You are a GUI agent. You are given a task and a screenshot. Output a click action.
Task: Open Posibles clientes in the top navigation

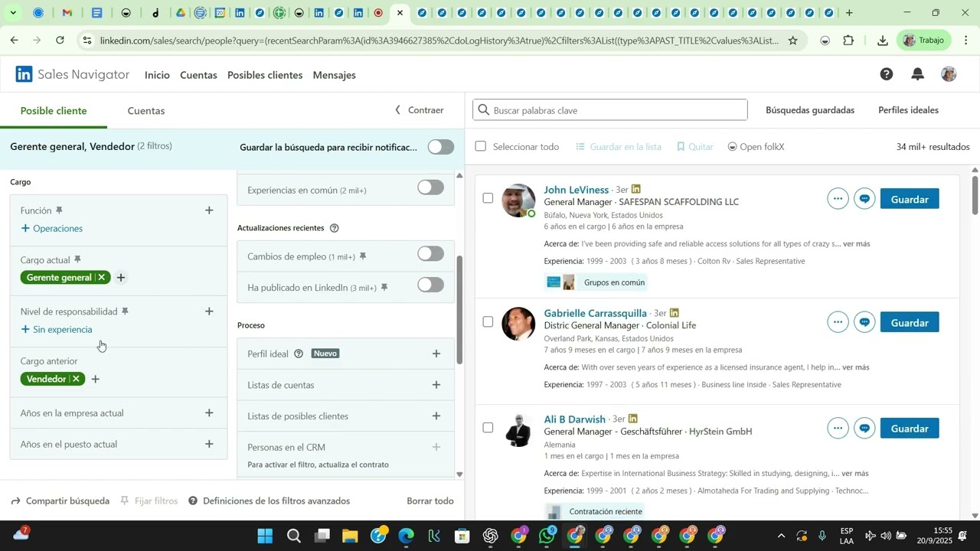click(265, 75)
